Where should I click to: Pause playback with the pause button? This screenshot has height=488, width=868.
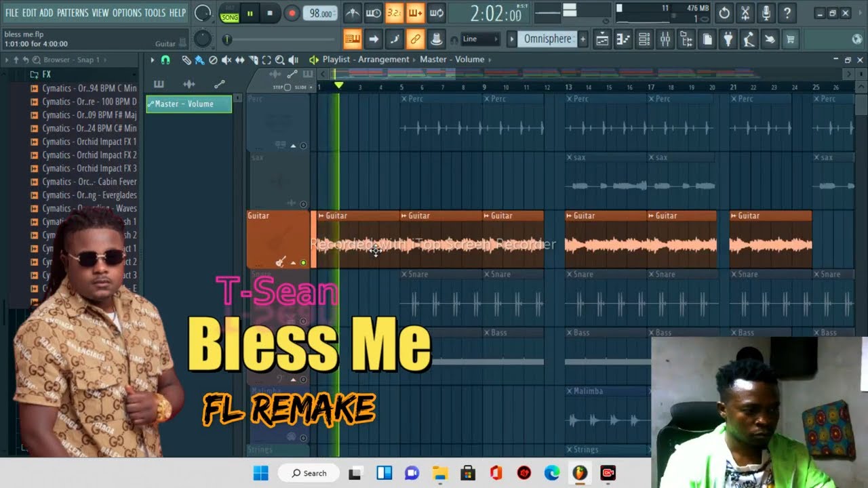[x=250, y=13]
